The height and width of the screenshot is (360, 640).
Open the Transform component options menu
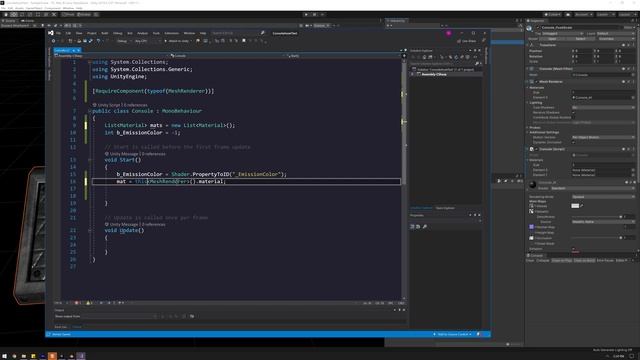633,45
